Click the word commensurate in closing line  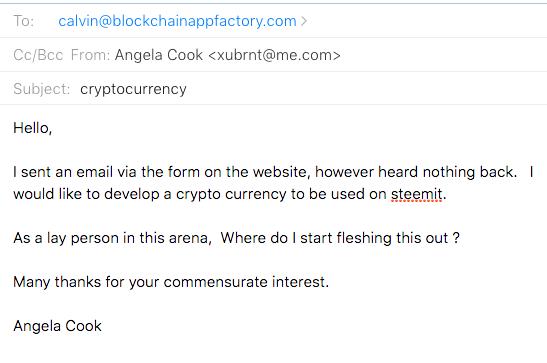click(215, 282)
